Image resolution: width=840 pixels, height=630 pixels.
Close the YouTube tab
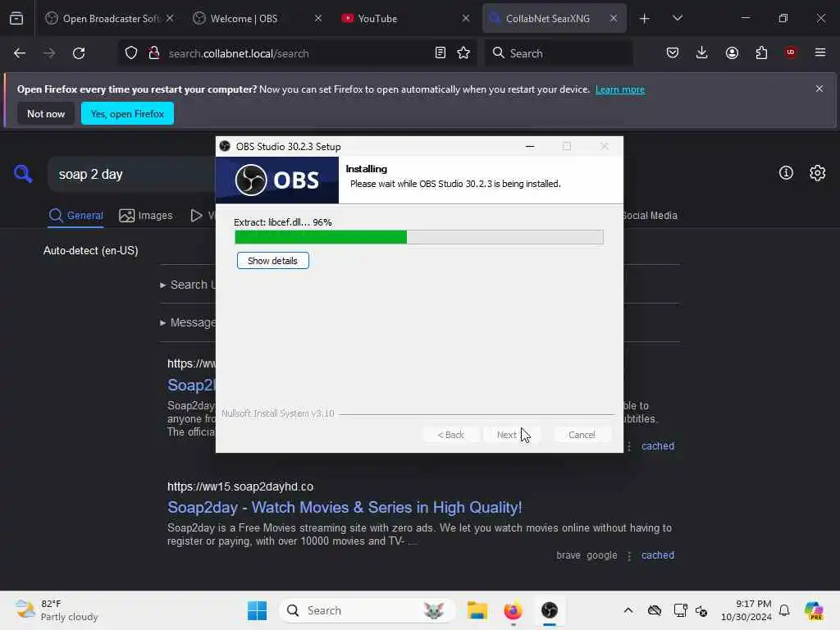[x=466, y=18]
